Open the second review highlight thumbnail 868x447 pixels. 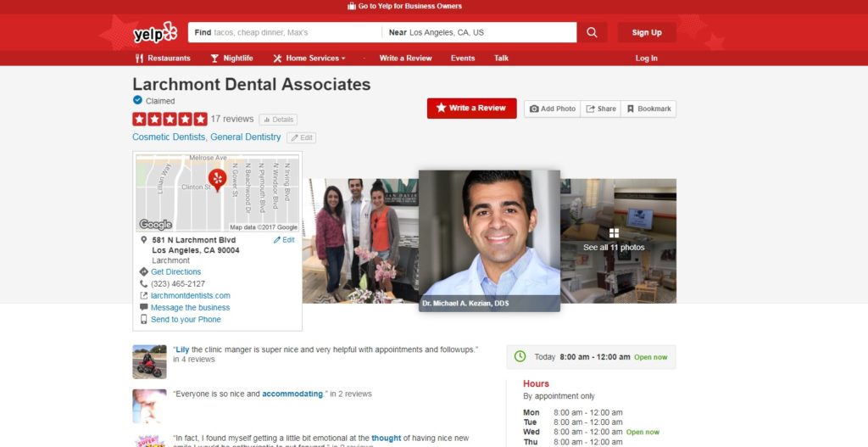pos(149,406)
